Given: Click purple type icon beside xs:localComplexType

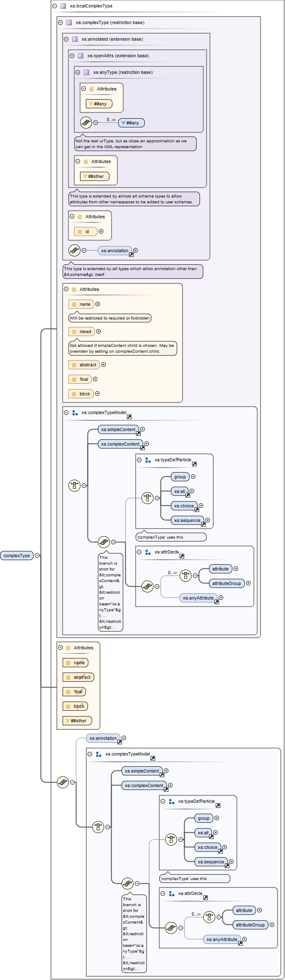Looking at the screenshot, I should 63,6.
